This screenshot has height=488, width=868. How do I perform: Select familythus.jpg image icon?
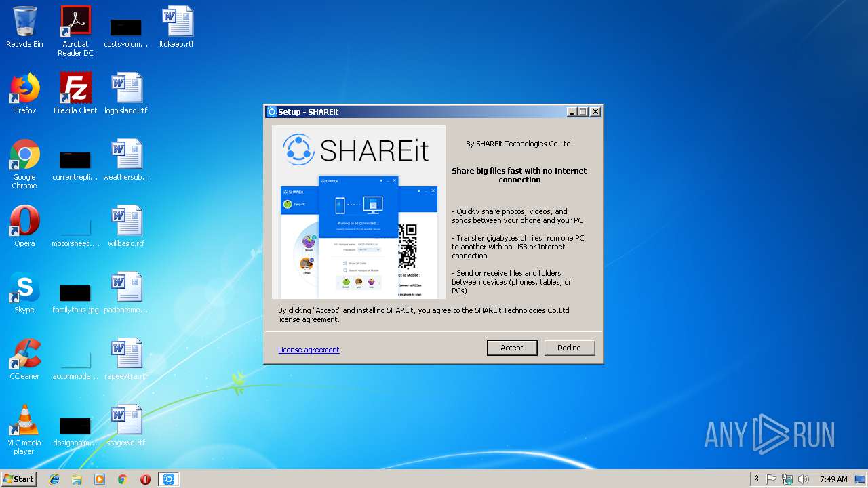click(x=75, y=299)
